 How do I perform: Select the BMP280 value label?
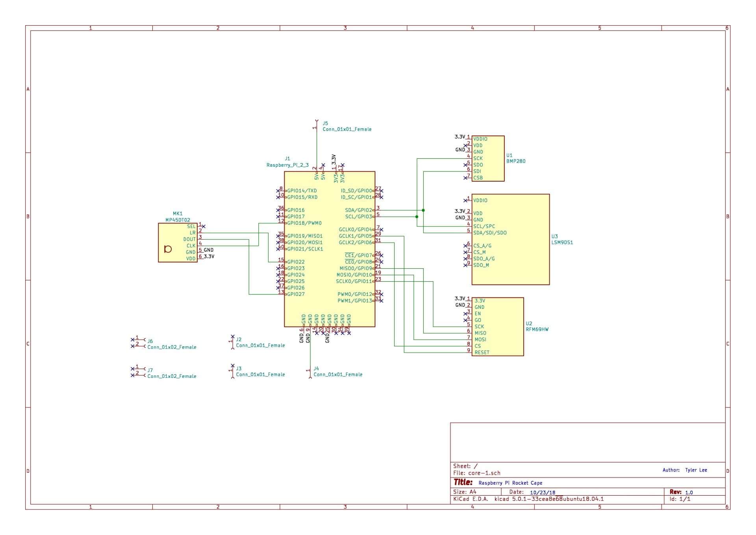point(516,161)
